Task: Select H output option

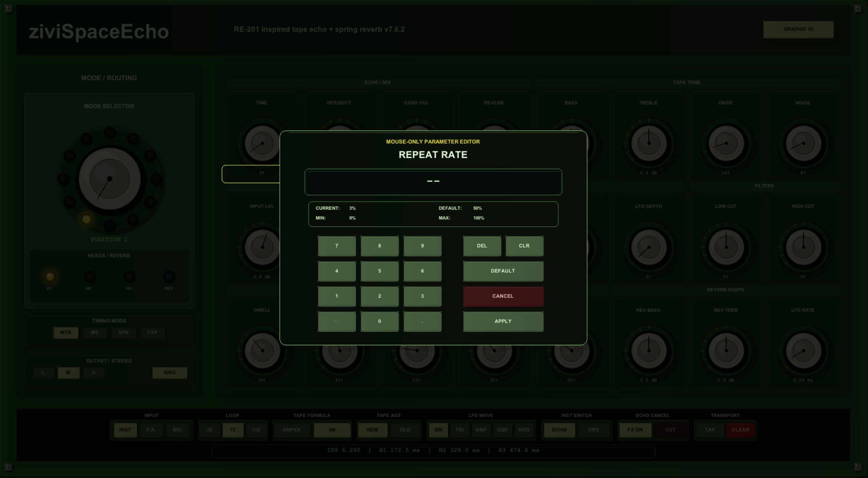Action: pyautogui.click(x=94, y=373)
